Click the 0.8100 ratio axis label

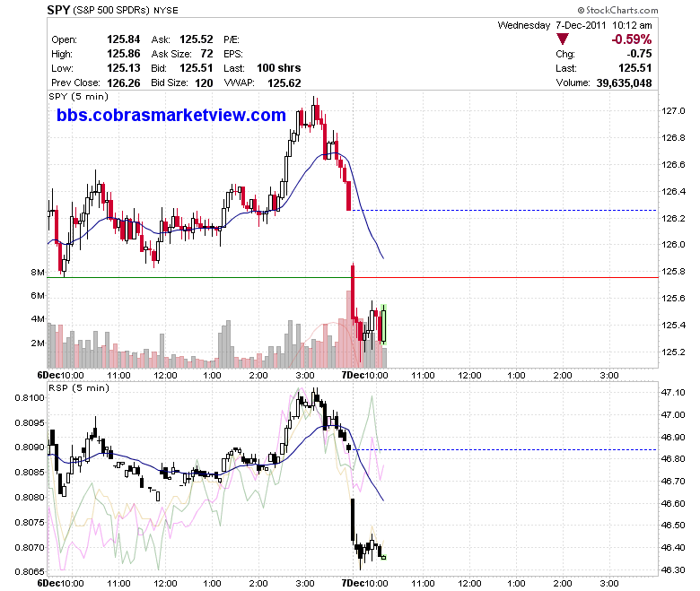[x=30, y=397]
